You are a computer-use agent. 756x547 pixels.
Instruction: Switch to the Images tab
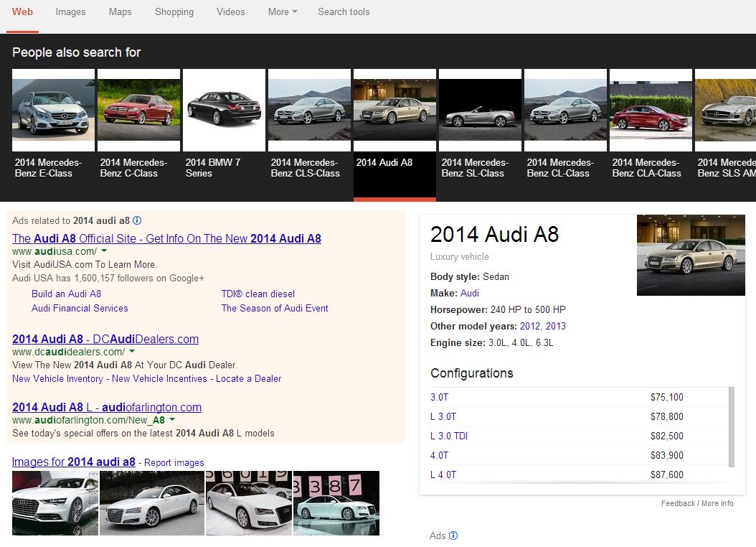tap(70, 11)
